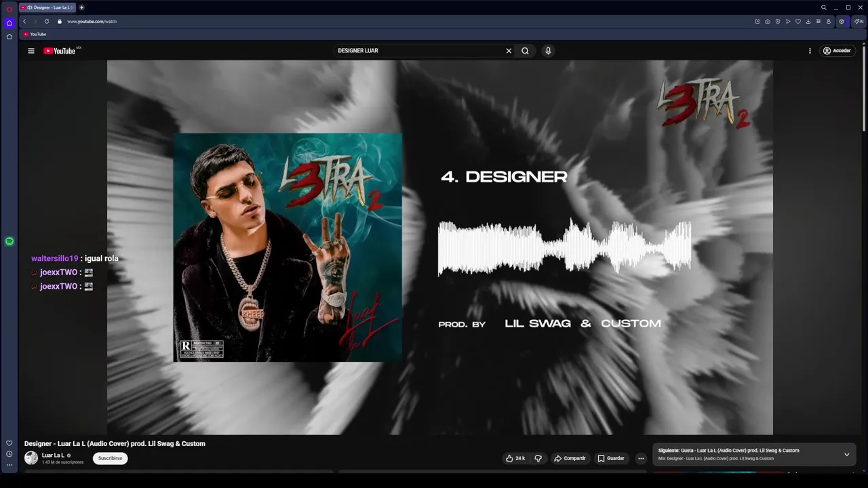Open the easy setup lines icon
Image resolution: width=868 pixels, height=488 pixels.
coord(818,22)
